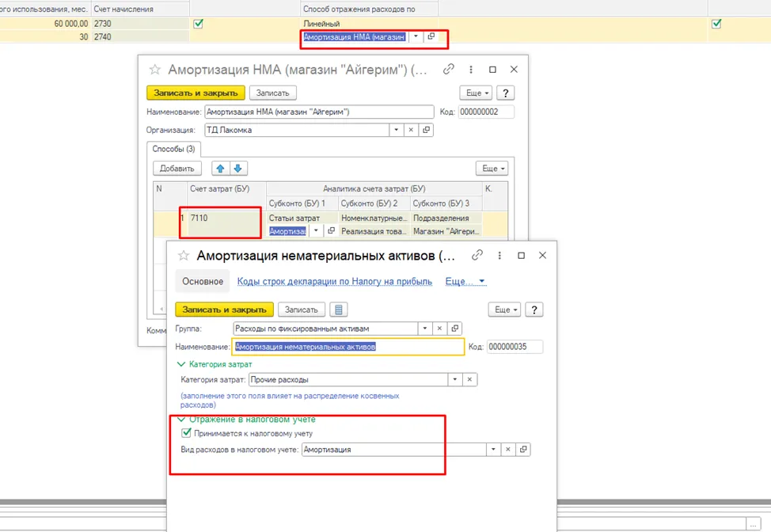
Task: Clear the Группа field
Action: pyautogui.click(x=439, y=329)
